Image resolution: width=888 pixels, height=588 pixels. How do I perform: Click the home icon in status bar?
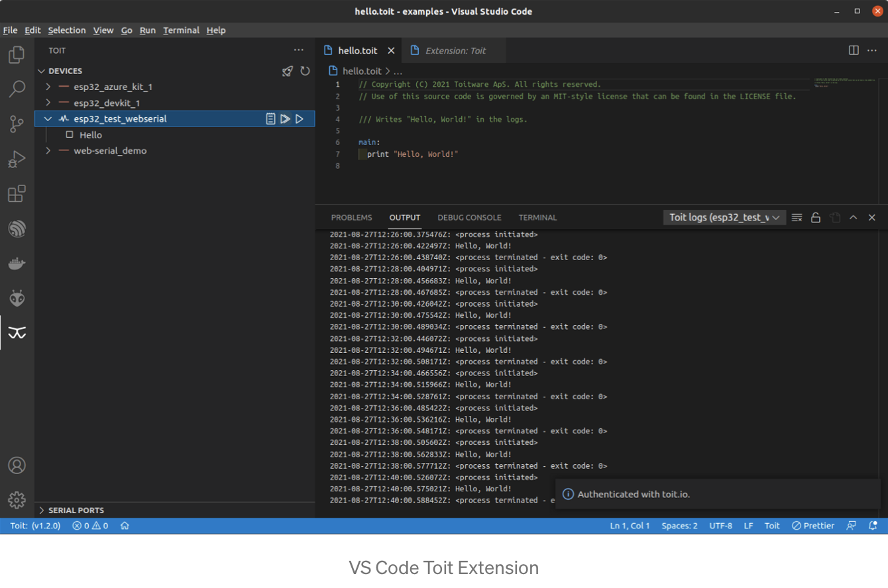click(125, 526)
